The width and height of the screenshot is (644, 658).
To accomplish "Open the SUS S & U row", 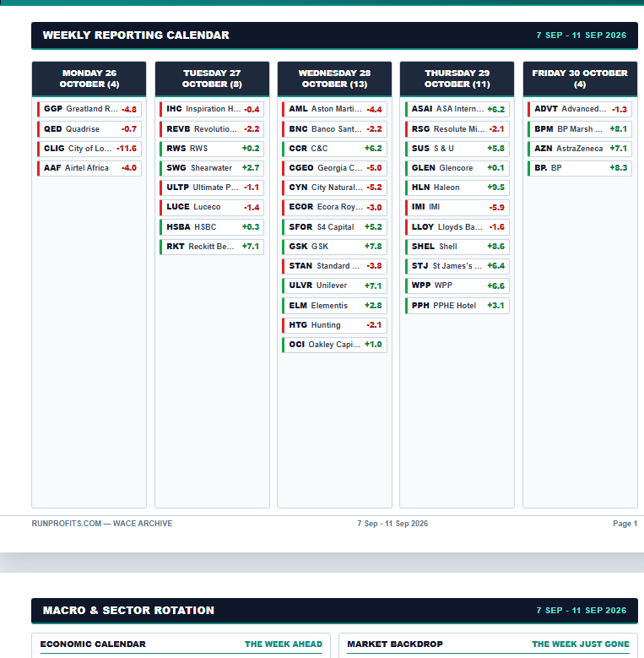I will pyautogui.click(x=457, y=149).
